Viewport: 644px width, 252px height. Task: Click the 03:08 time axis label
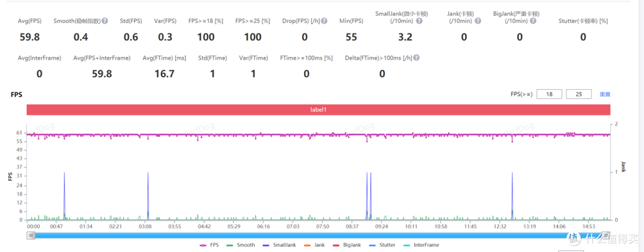(x=145, y=226)
